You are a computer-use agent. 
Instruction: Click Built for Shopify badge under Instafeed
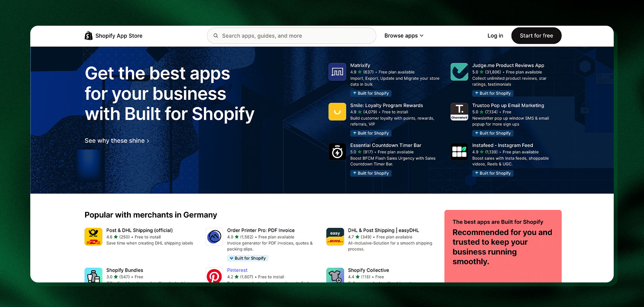pyautogui.click(x=493, y=173)
